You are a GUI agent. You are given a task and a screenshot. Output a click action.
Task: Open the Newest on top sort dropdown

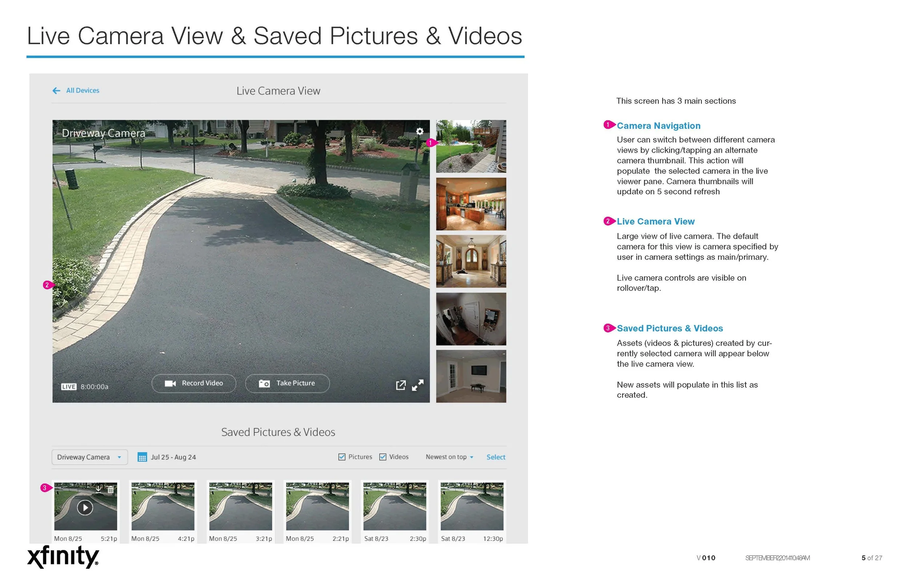[449, 457]
